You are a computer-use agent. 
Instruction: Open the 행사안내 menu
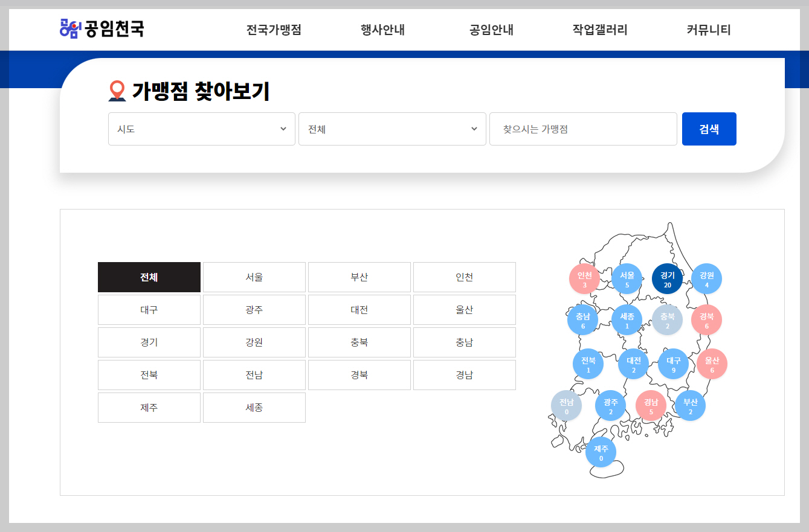tap(382, 30)
